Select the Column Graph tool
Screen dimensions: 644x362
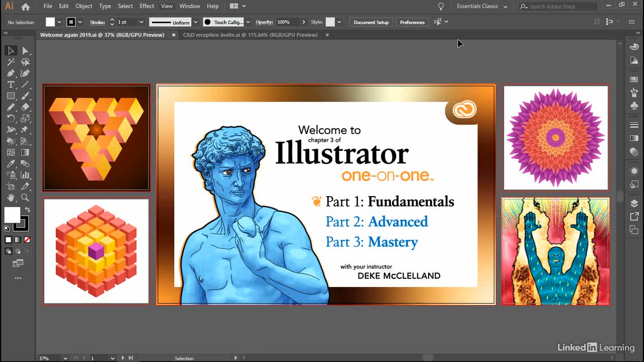[25, 175]
